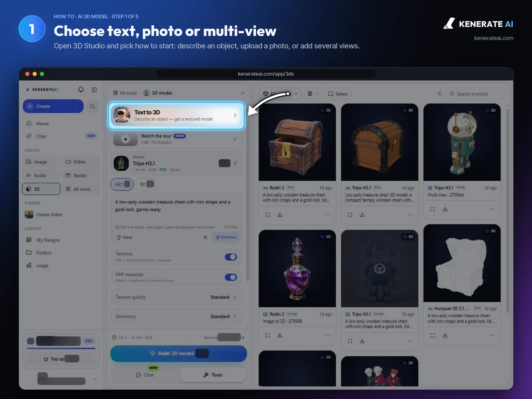Toggle the PBR materials switch

tap(231, 277)
